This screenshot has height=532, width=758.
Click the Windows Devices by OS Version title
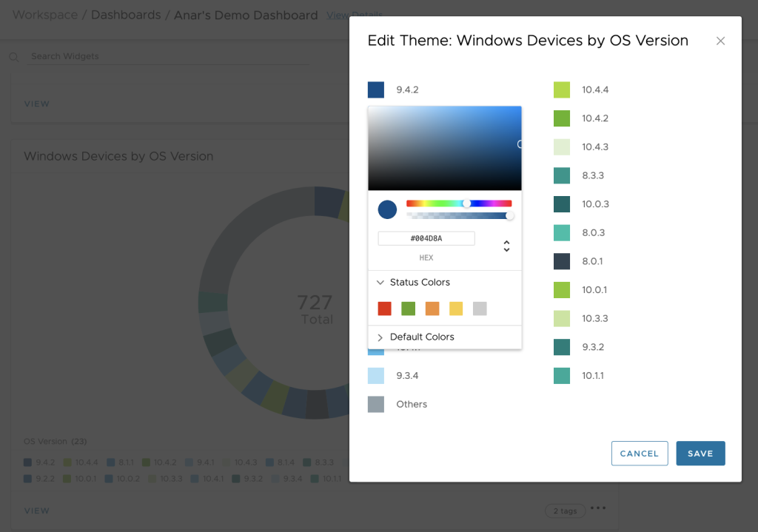[118, 156]
